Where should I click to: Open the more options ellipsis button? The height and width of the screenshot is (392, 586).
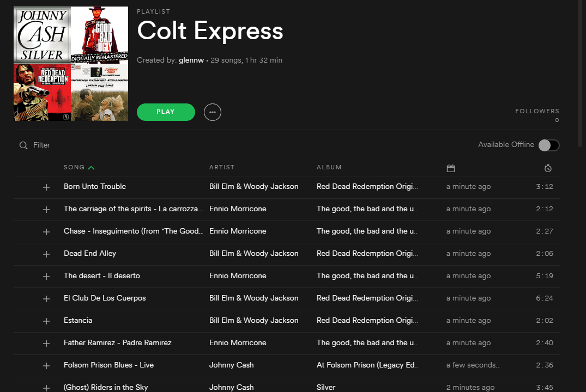tap(212, 112)
